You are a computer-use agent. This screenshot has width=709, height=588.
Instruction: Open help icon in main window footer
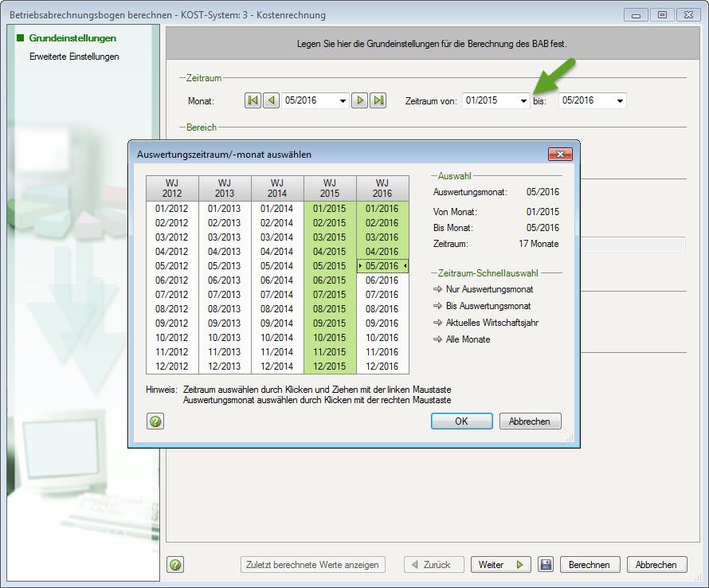coord(175,565)
